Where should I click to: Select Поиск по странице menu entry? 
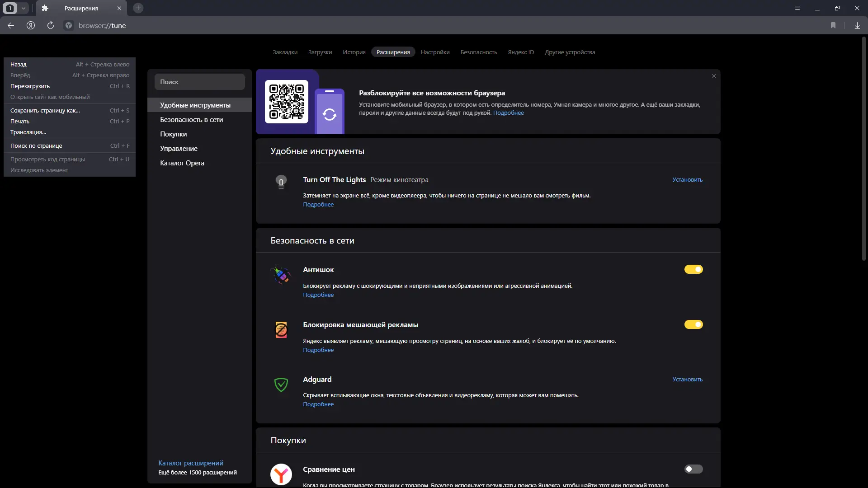click(36, 146)
